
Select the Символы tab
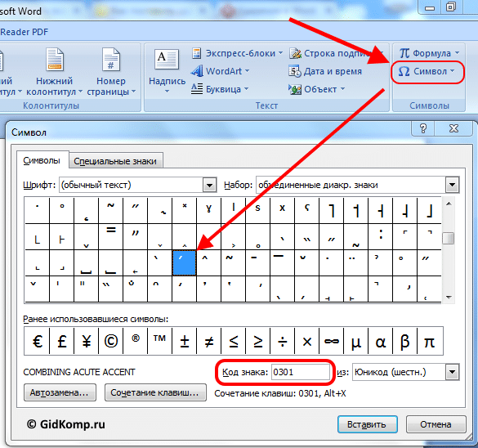(42, 160)
